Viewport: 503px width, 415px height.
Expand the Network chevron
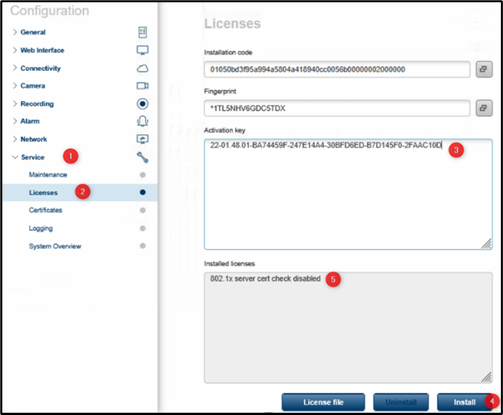pyautogui.click(x=15, y=139)
